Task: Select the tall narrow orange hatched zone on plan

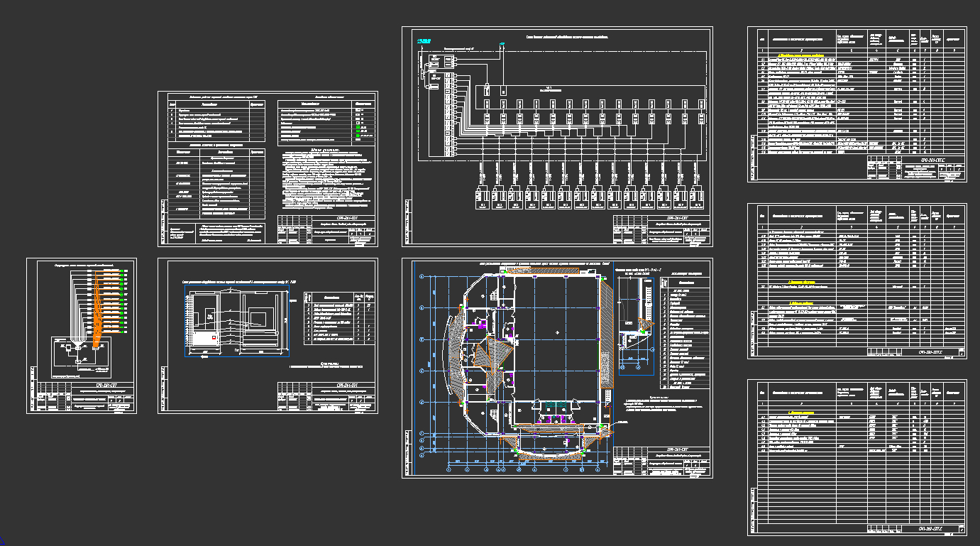Action: click(x=606, y=334)
